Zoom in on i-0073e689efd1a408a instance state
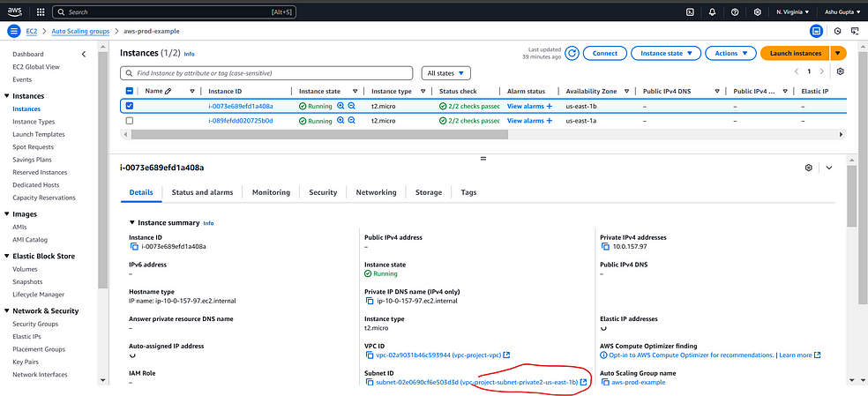 point(341,106)
